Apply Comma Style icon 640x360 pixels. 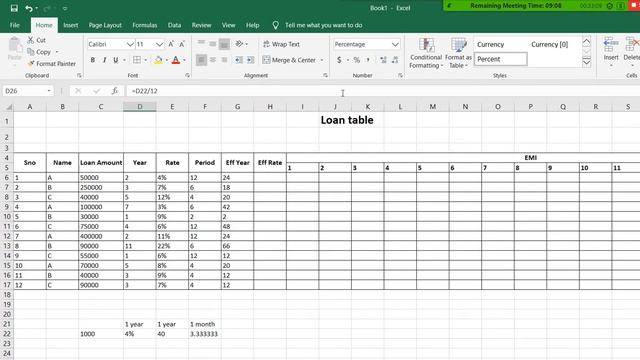click(x=368, y=60)
